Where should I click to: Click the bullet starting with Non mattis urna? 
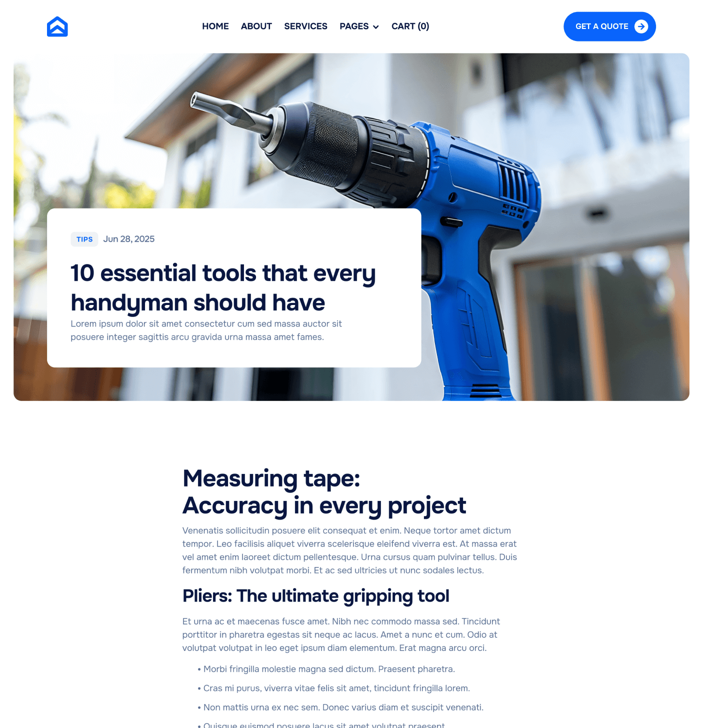pyautogui.click(x=342, y=707)
